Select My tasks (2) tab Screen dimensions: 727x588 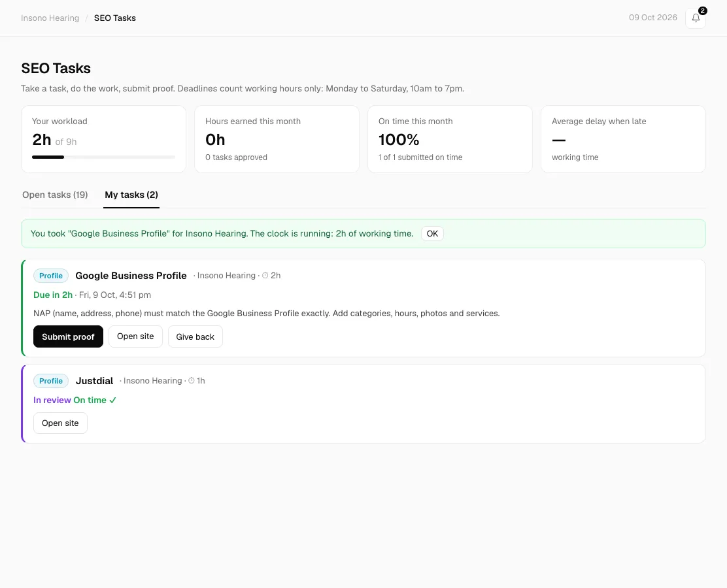tap(131, 195)
